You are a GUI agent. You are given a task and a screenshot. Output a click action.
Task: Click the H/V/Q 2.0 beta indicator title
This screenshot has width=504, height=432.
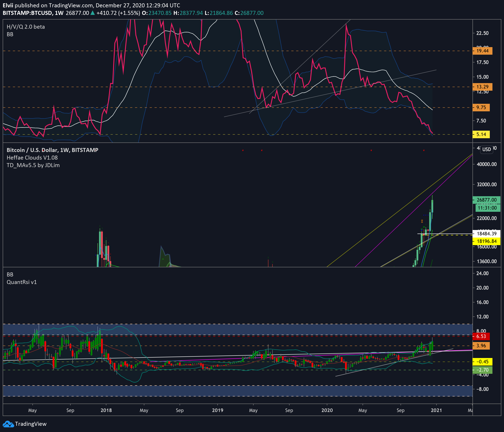26,27
